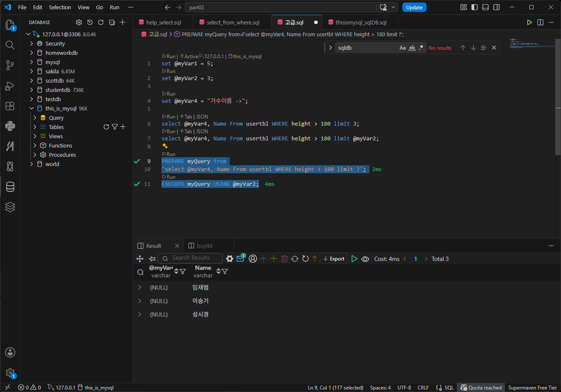
Task: Open result panel settings gear
Action: pos(229,259)
